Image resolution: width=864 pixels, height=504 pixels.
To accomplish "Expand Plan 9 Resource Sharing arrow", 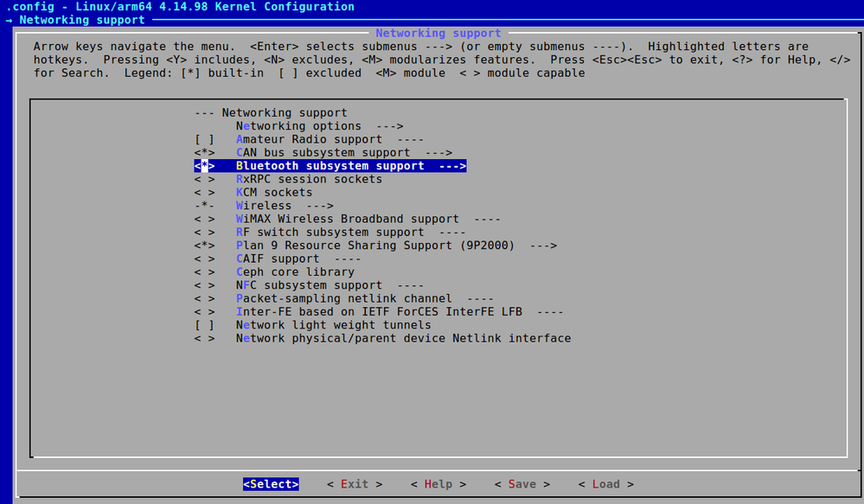I will point(543,246).
